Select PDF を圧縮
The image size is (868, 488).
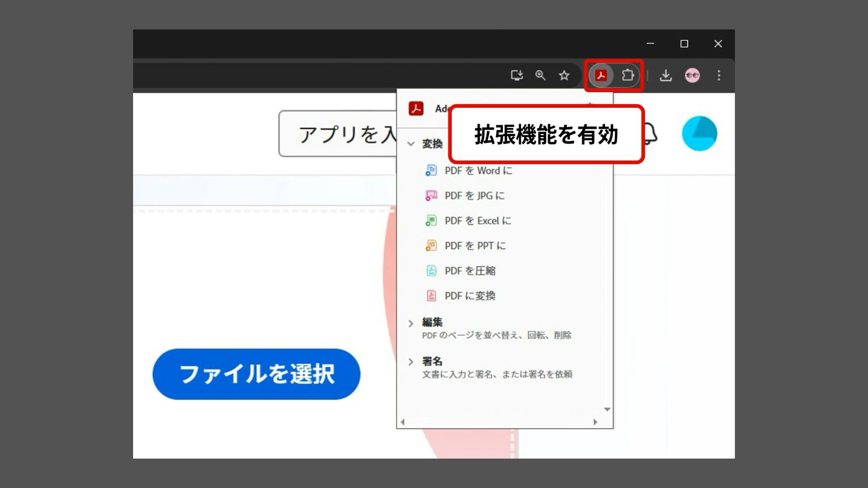tap(470, 271)
